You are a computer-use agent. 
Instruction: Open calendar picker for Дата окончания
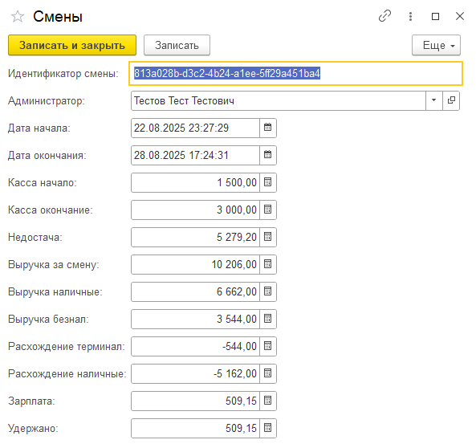[268, 155]
